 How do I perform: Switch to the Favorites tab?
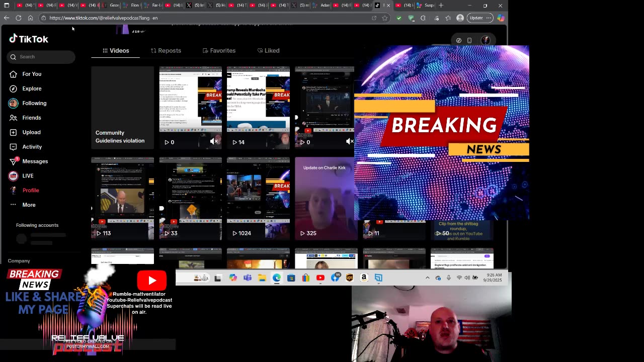click(x=219, y=51)
